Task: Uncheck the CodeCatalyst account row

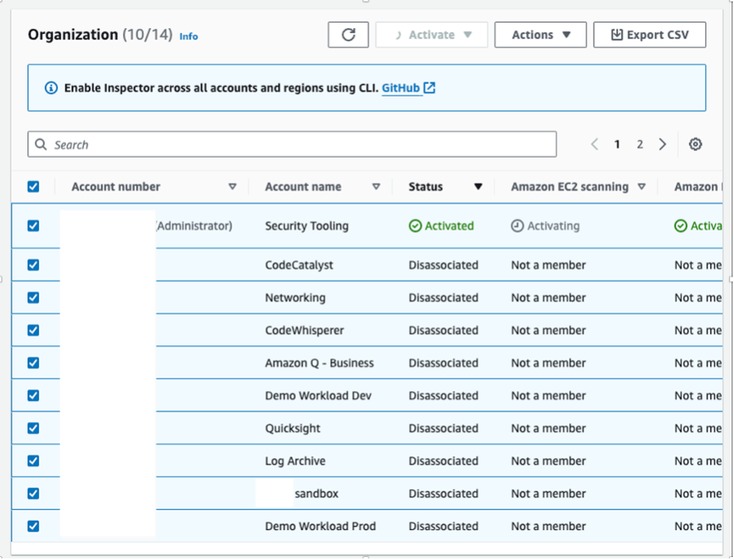Action: [32, 264]
